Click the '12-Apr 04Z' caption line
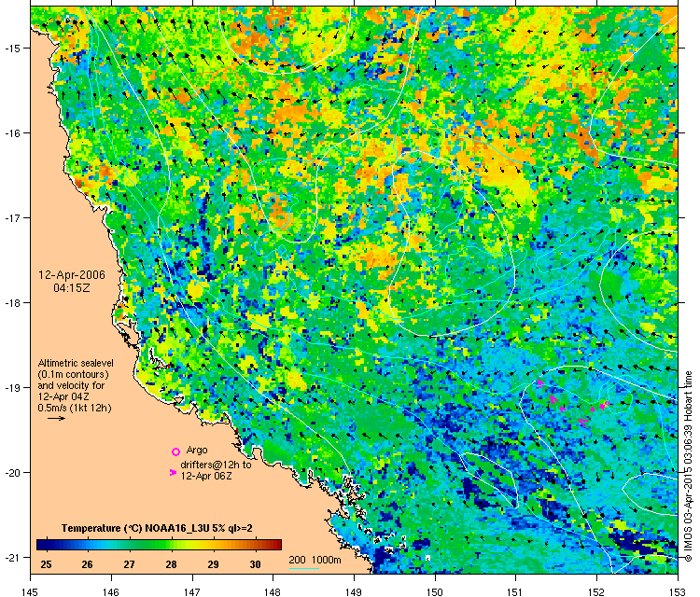 point(63,396)
